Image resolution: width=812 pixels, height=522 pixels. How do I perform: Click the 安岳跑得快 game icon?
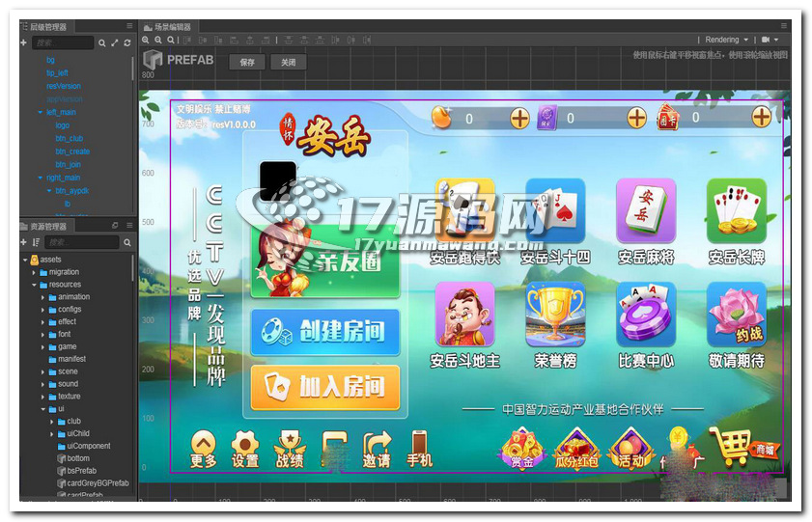coord(465,211)
